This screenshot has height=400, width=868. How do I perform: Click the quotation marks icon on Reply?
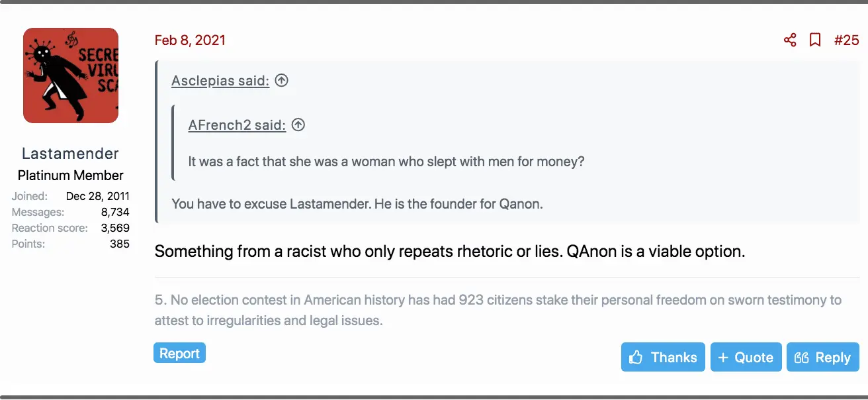pyautogui.click(x=801, y=358)
